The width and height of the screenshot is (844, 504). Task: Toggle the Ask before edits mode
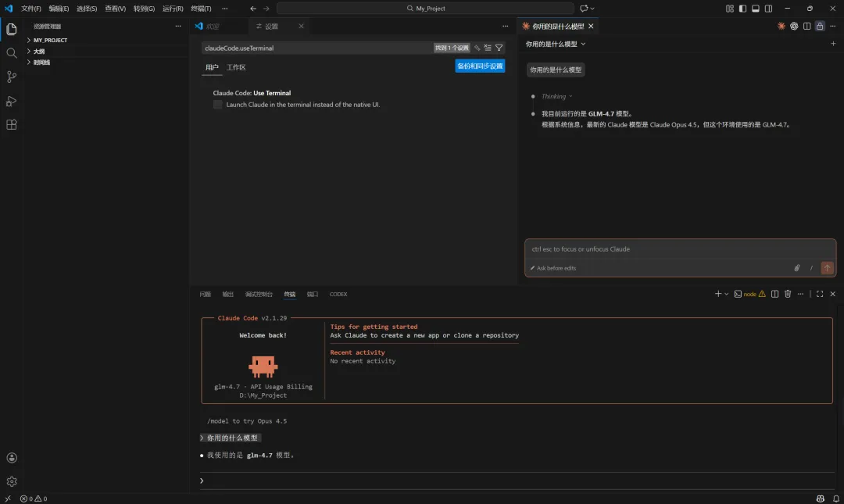553,268
